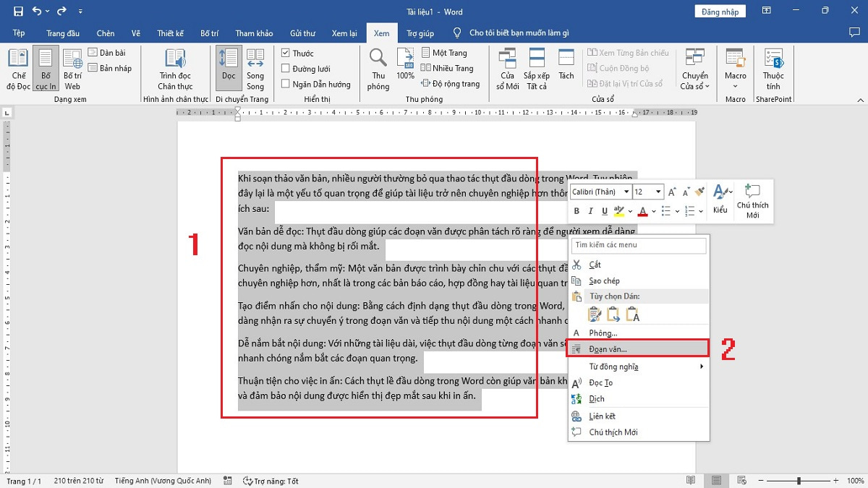The image size is (868, 488).
Task: Launch Trình đọc Chân thực reader
Action: (x=175, y=69)
